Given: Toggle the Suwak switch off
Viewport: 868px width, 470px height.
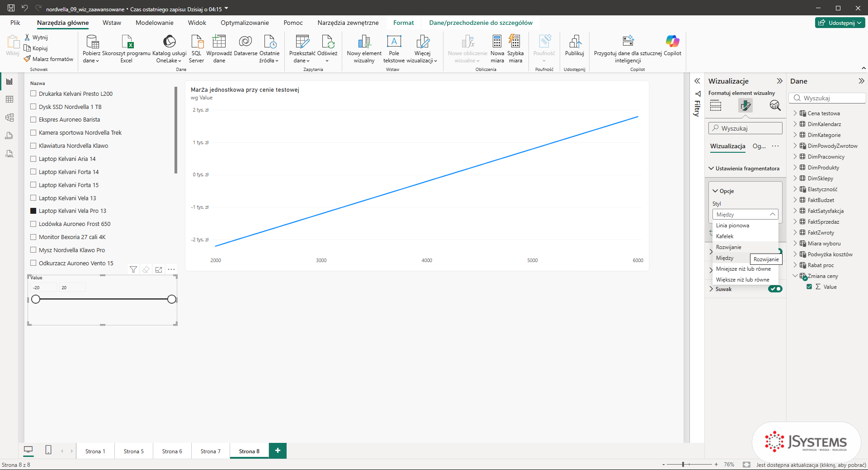Looking at the screenshot, I should pos(775,289).
